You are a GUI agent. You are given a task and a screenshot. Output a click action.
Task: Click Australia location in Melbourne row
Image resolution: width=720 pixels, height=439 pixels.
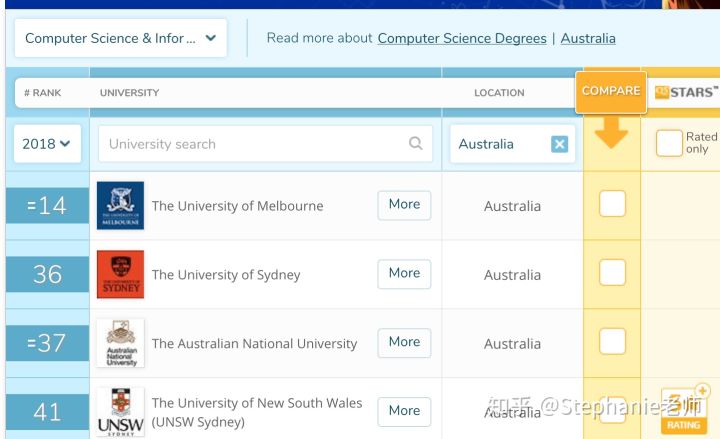[x=512, y=206]
